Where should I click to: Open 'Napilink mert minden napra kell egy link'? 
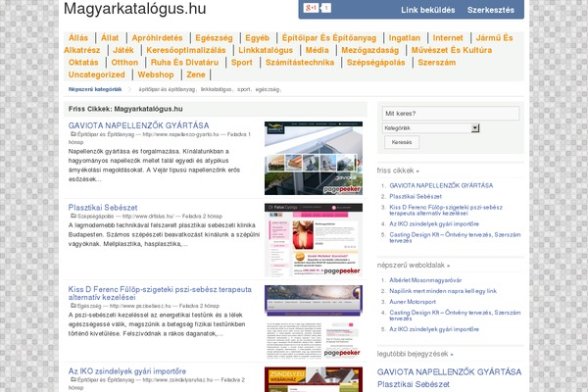[443, 291]
